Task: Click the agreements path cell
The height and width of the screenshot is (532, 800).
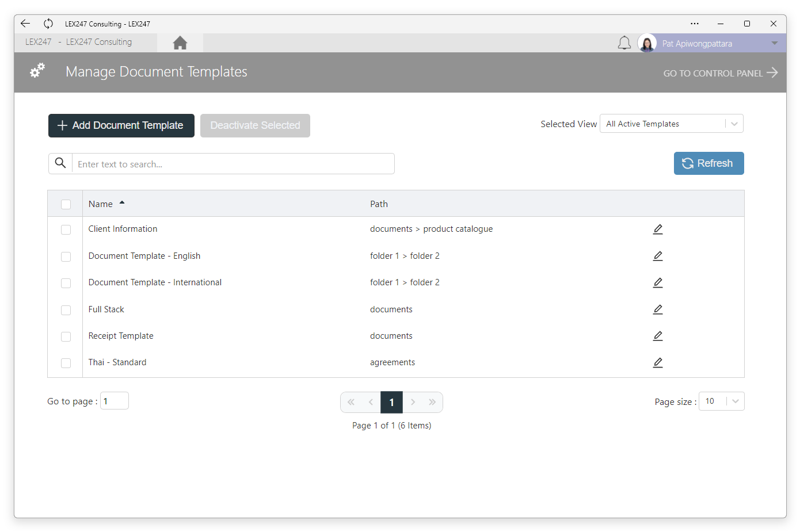Action: click(x=393, y=362)
